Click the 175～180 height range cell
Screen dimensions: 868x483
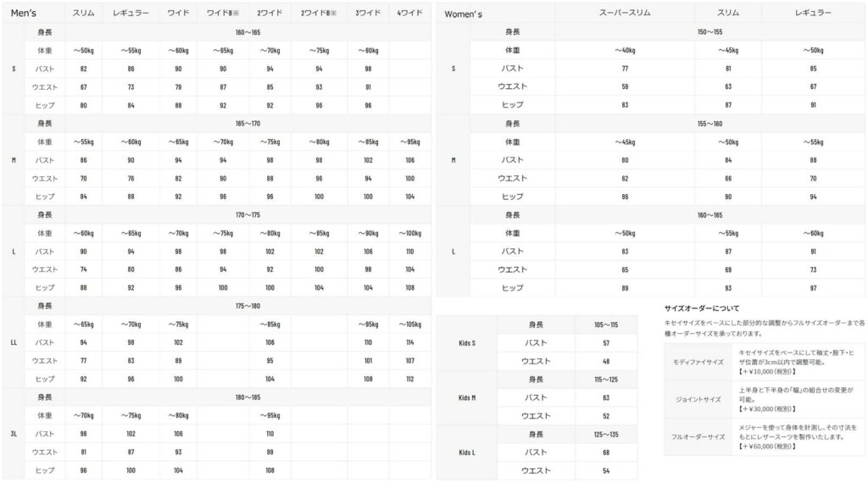click(x=248, y=306)
